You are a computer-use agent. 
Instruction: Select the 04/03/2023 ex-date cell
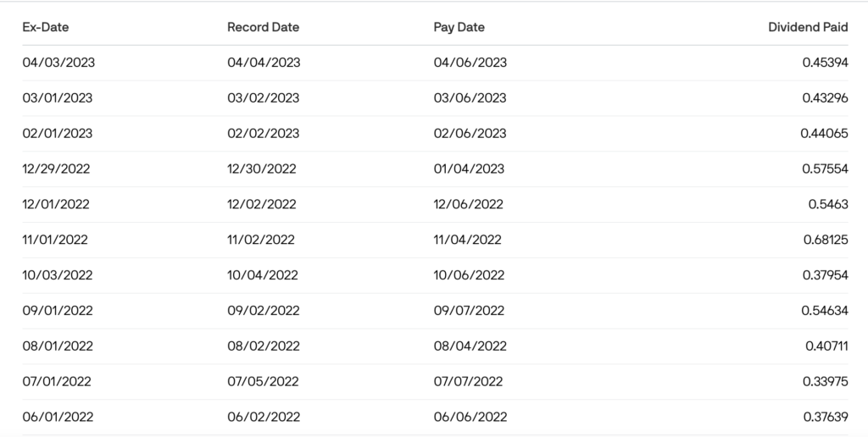pos(58,63)
